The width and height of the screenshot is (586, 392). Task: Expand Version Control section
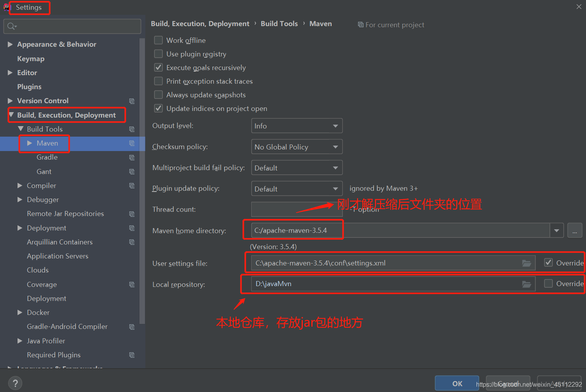pos(10,101)
